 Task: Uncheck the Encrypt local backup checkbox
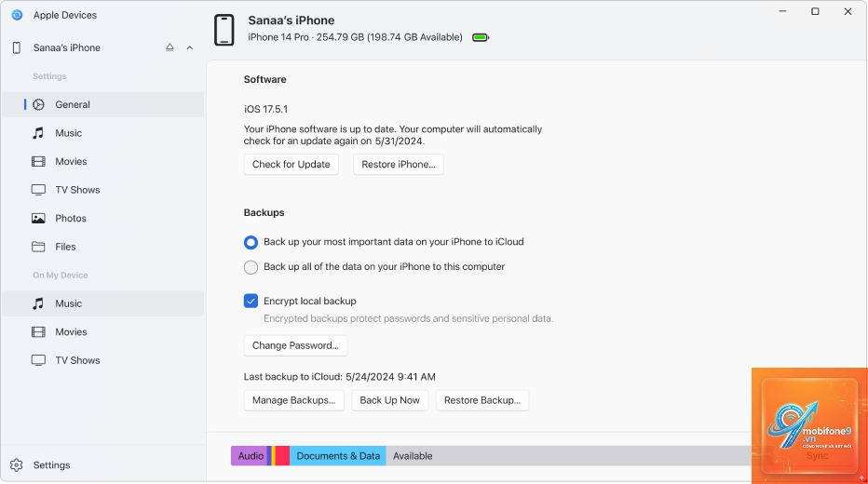pos(251,301)
